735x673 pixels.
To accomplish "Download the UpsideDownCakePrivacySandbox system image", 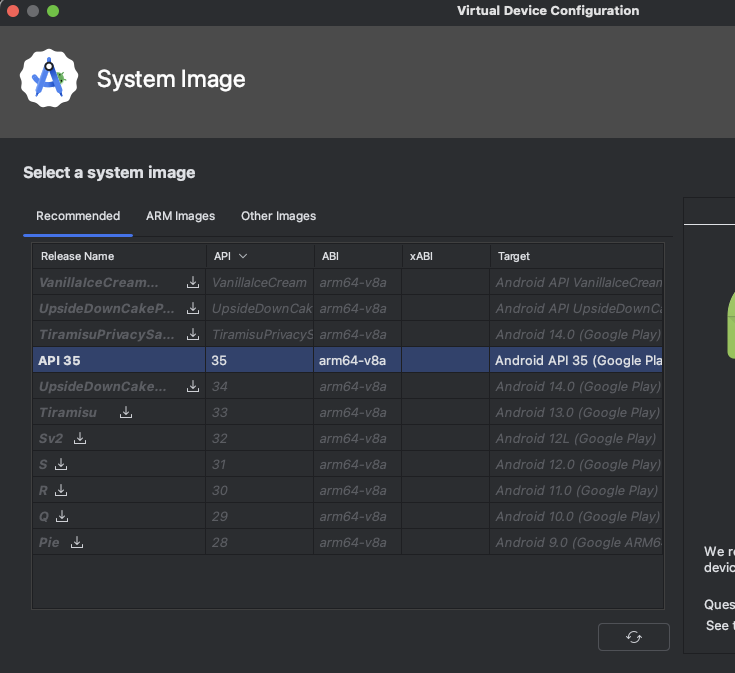I will [x=193, y=308].
